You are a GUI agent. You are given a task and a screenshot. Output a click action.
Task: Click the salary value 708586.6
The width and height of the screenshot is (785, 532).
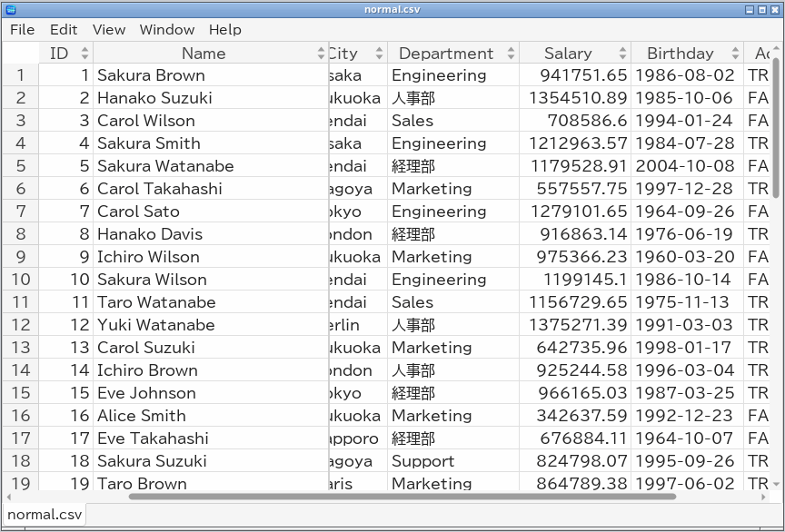(x=575, y=121)
